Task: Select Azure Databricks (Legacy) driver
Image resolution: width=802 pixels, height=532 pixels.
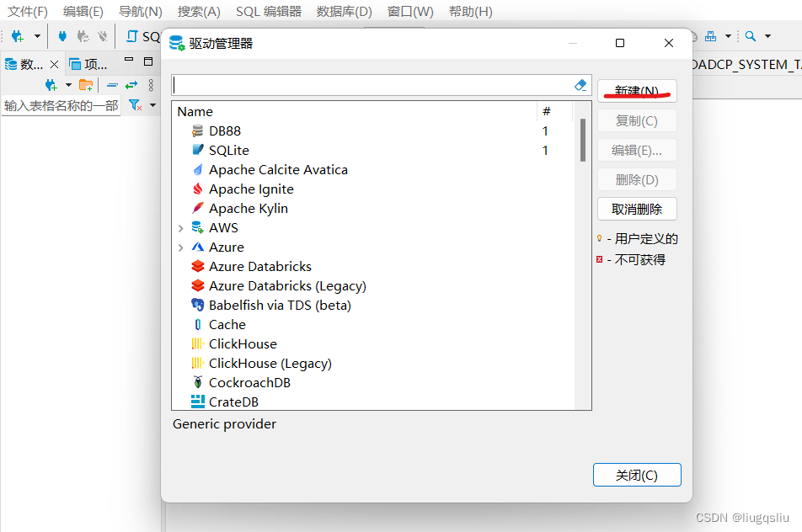Action: (373, 286)
